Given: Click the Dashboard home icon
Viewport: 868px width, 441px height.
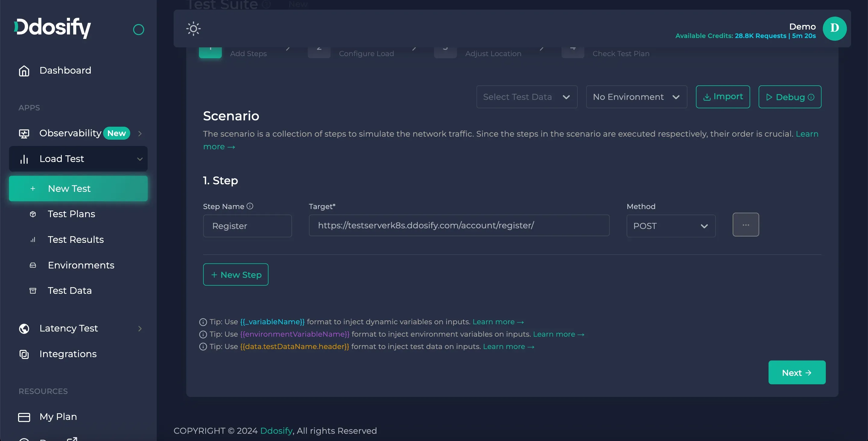Looking at the screenshot, I should pos(24,71).
